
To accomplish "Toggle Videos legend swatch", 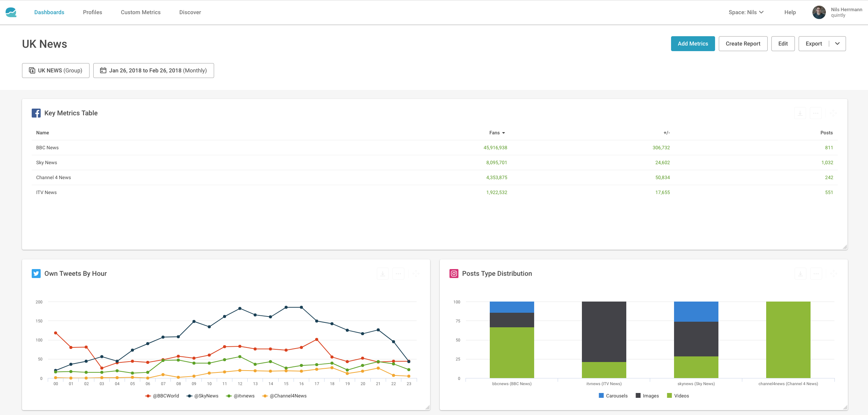I will [x=670, y=396].
